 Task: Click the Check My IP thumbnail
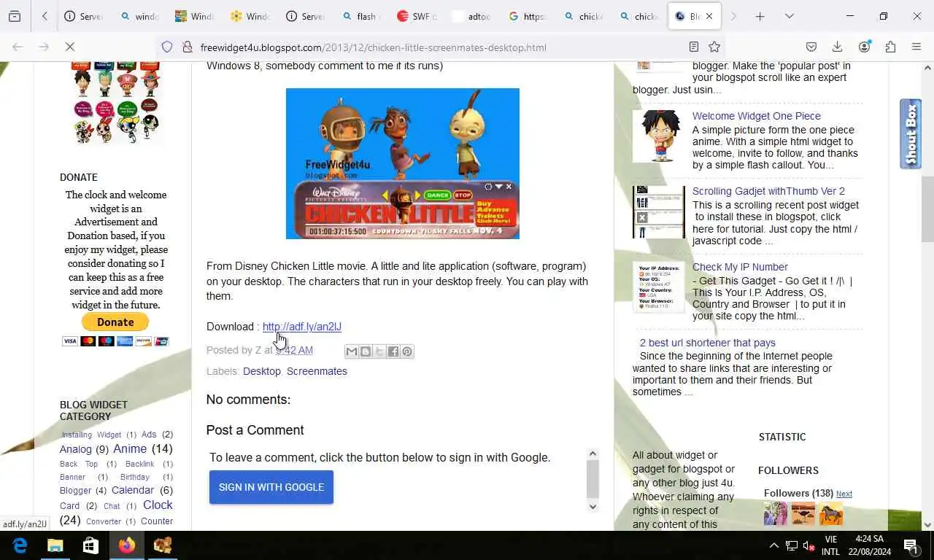(659, 287)
